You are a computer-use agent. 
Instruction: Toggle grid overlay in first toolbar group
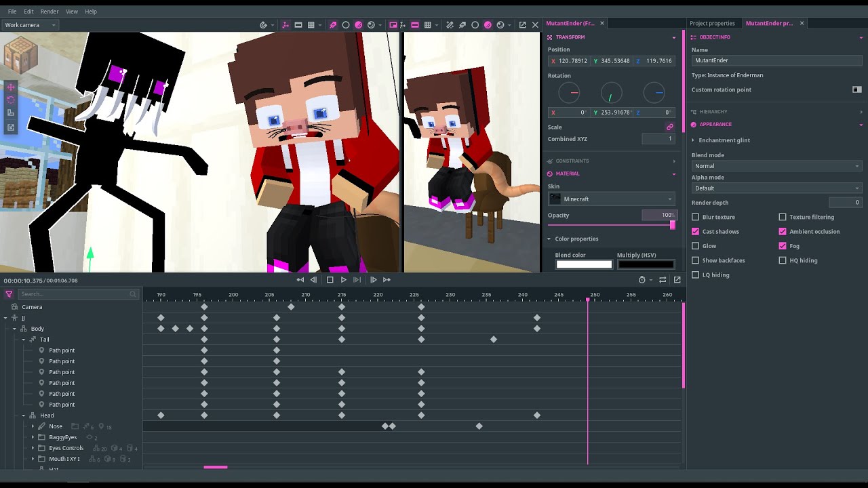pyautogui.click(x=311, y=25)
